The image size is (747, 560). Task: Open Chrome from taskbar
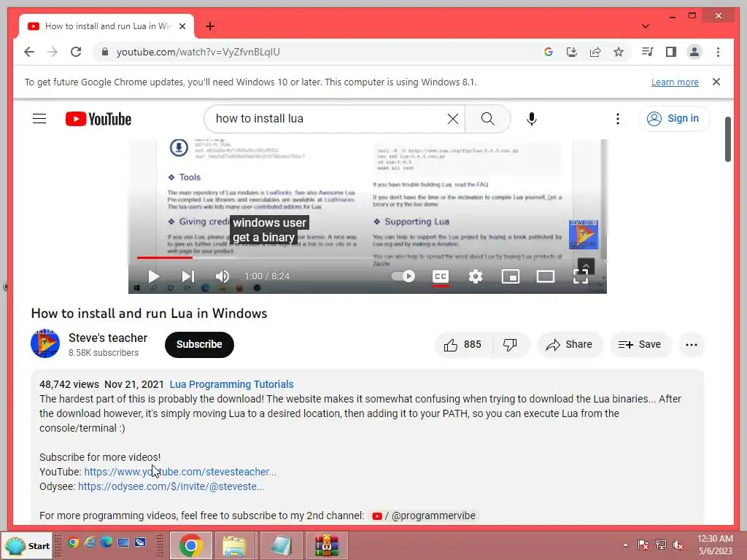click(x=190, y=545)
